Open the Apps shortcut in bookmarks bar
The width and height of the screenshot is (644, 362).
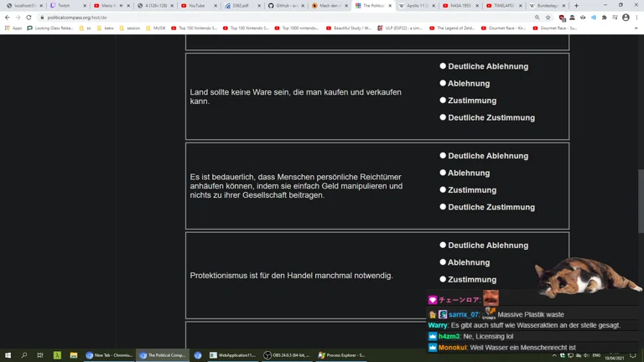pyautogui.click(x=13, y=28)
